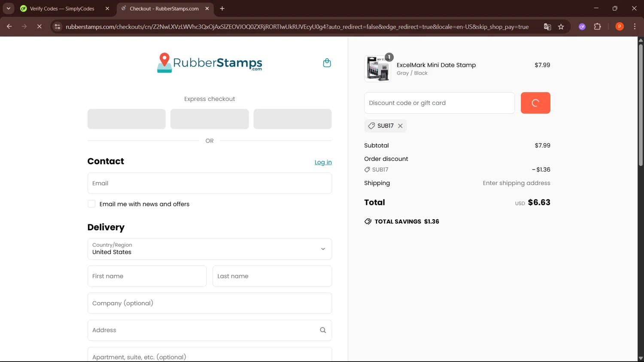Close the Checkout RubberStamps.com tab
Image resolution: width=644 pixels, height=362 pixels.
click(x=207, y=9)
